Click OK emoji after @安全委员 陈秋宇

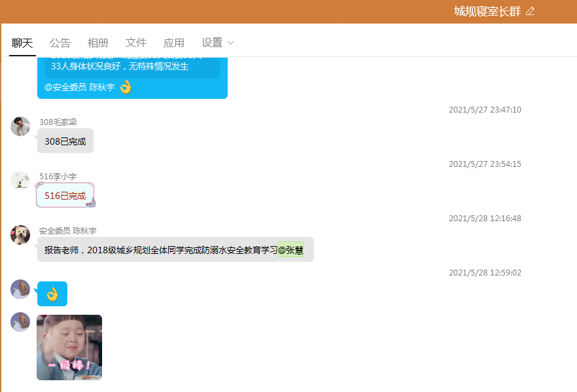tap(125, 87)
